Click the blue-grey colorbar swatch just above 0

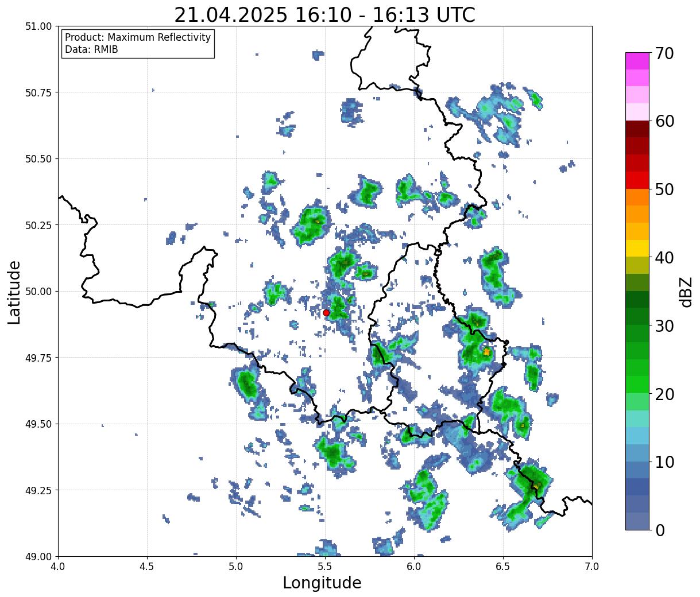coord(637,521)
